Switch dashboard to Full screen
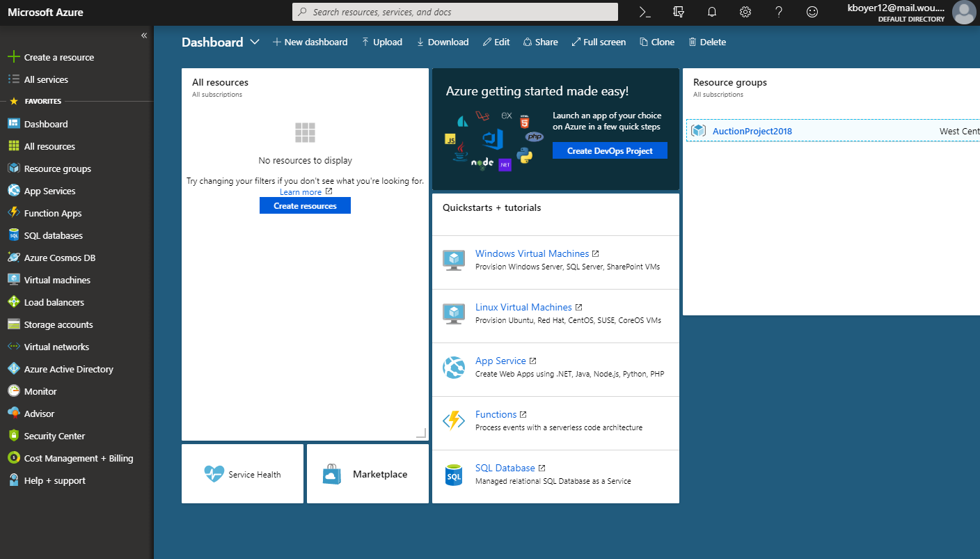This screenshot has height=559, width=980. 599,42
